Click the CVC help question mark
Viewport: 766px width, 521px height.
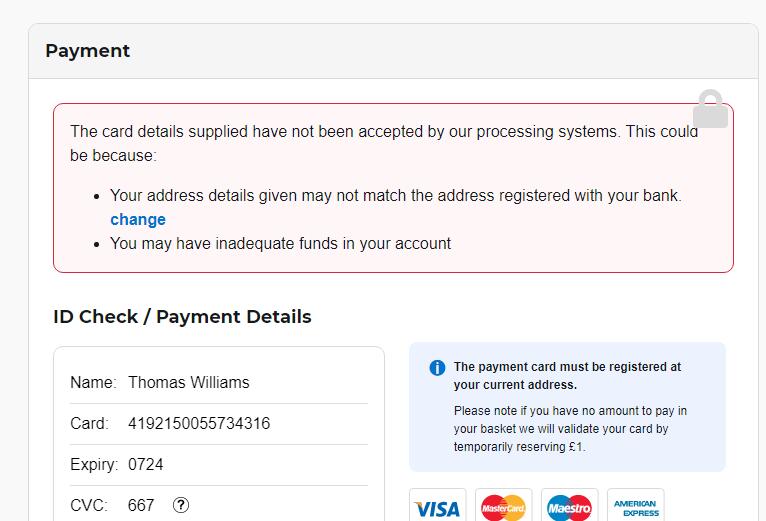[x=181, y=505]
